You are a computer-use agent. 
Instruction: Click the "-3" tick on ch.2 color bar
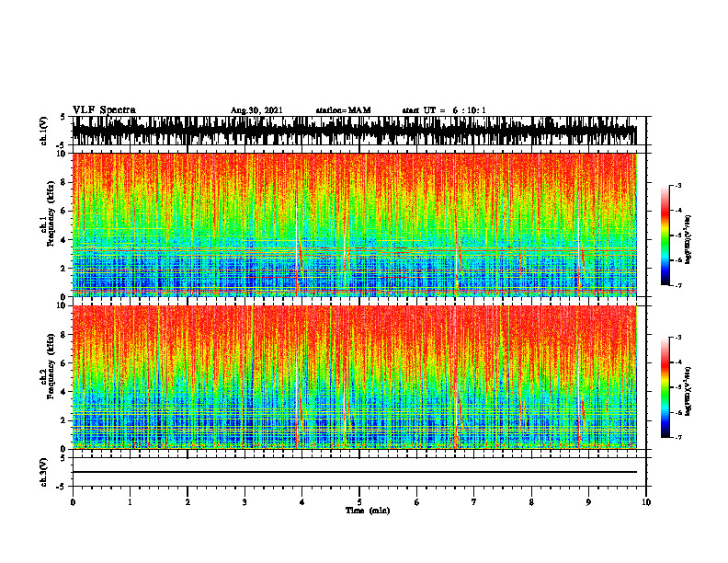678,338
